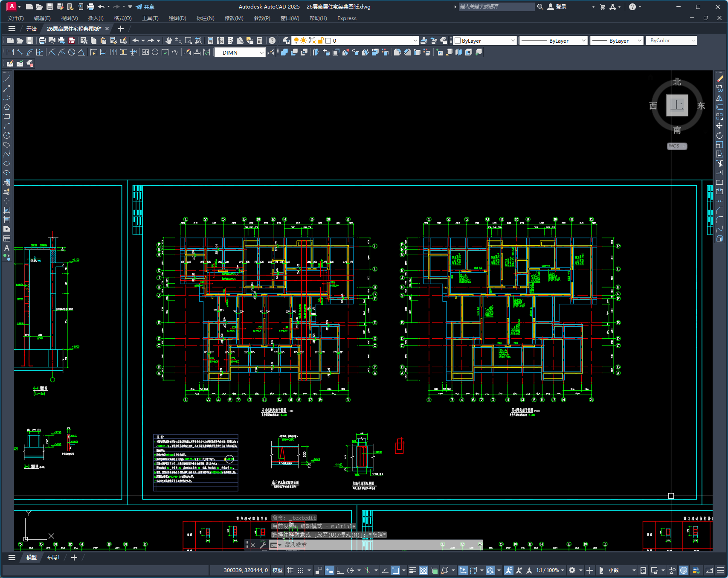728x578 pixels.
Task: Select the Aligned dimension tool
Action: click(20, 52)
